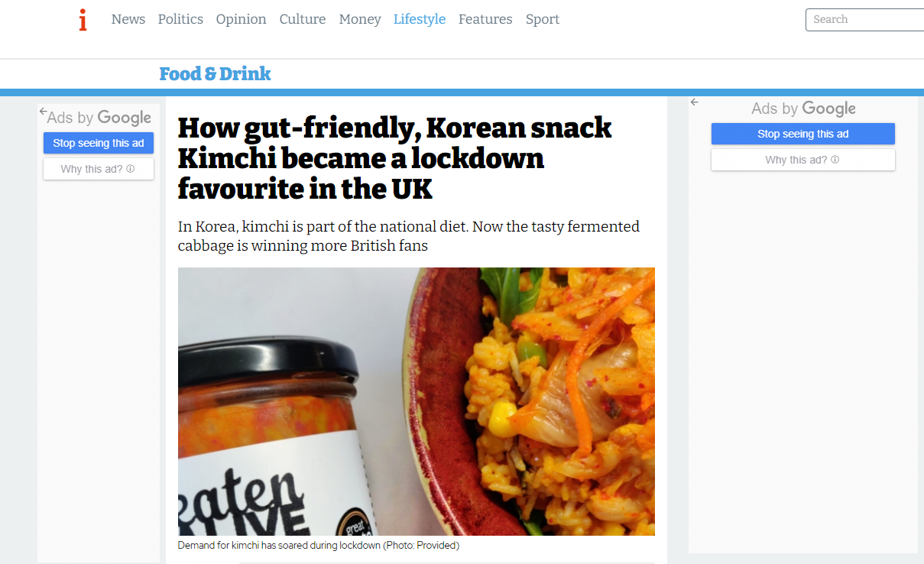Click the red i newspaper logo
The width and height of the screenshot is (924, 564).
[83, 20]
